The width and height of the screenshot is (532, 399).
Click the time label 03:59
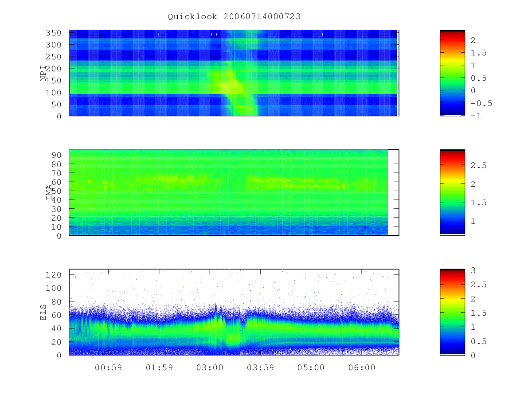click(260, 368)
